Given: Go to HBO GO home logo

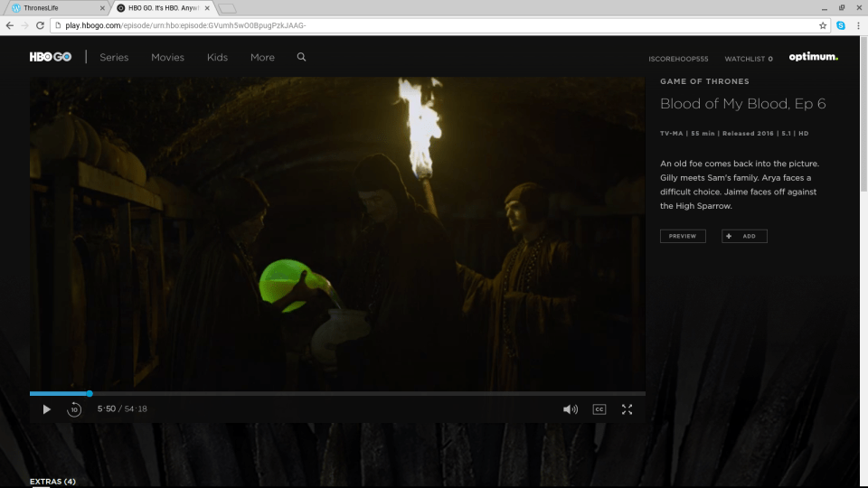Looking at the screenshot, I should pos(51,57).
